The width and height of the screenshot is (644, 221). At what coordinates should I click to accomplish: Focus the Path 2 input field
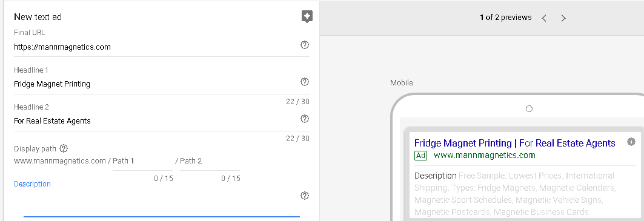click(210, 161)
